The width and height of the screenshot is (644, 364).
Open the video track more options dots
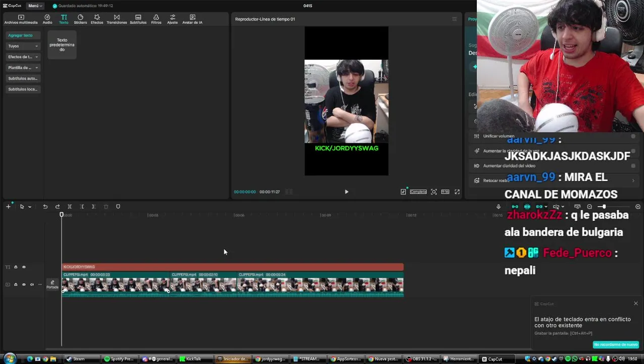[40, 285]
